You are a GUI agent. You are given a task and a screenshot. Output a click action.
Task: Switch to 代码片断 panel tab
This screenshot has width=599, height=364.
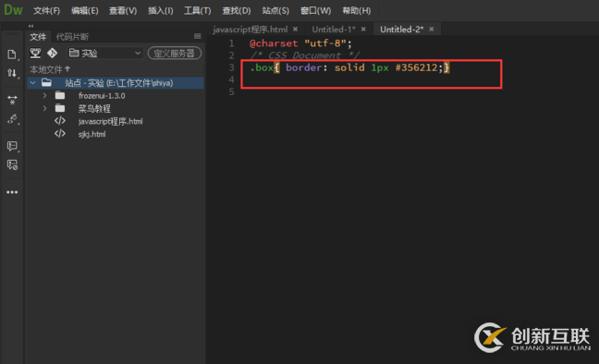(72, 37)
